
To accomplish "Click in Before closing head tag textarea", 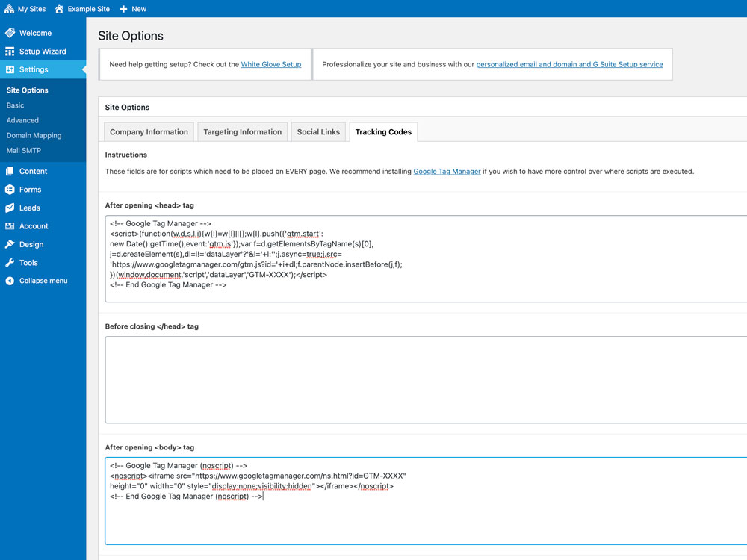I will click(x=426, y=379).
